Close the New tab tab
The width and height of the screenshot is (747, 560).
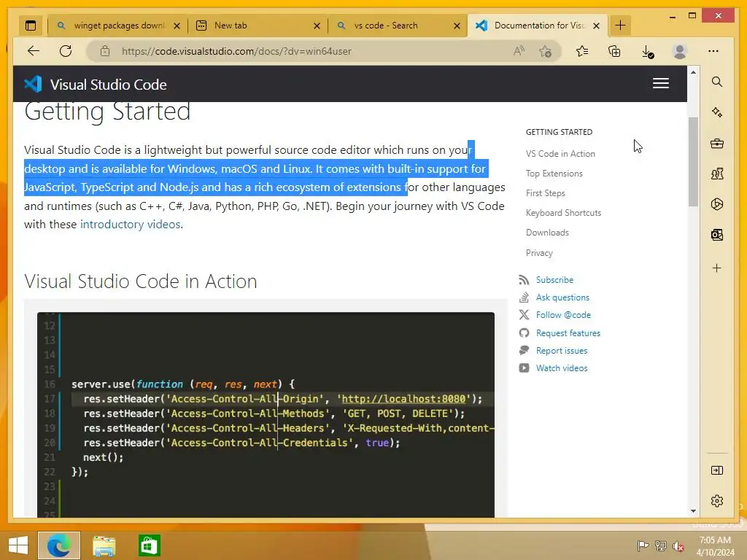tap(317, 26)
